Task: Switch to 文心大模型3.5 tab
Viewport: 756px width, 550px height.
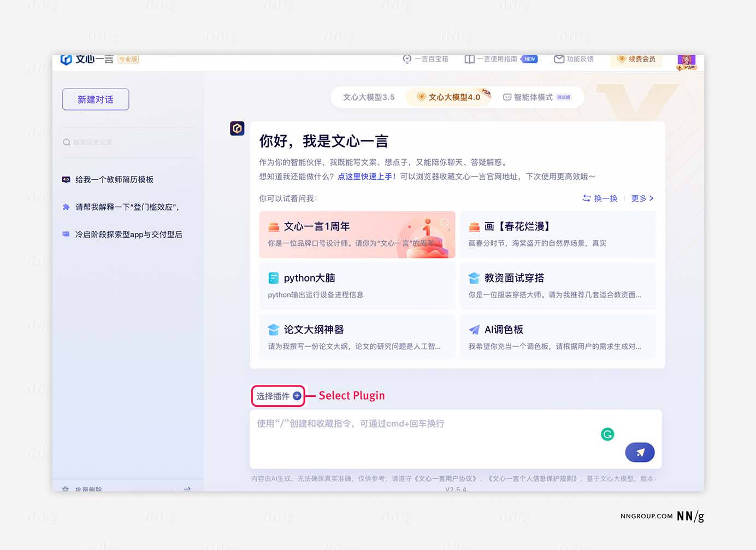Action: coord(369,97)
